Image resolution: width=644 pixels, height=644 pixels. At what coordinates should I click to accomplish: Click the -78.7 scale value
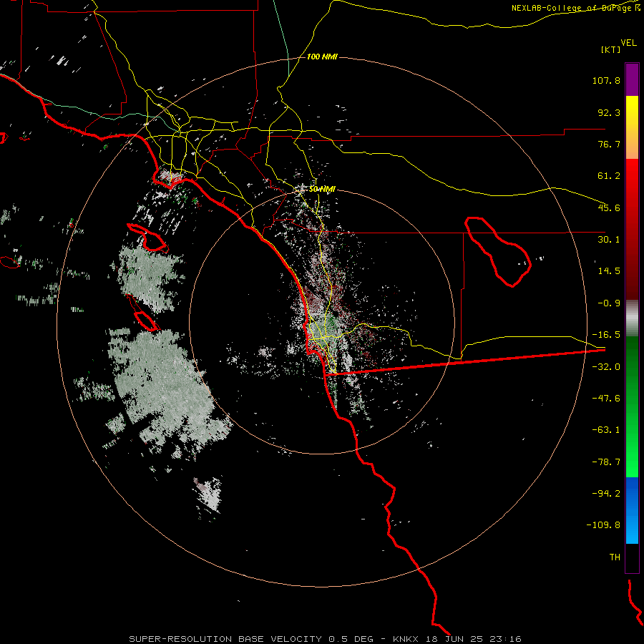(606, 462)
